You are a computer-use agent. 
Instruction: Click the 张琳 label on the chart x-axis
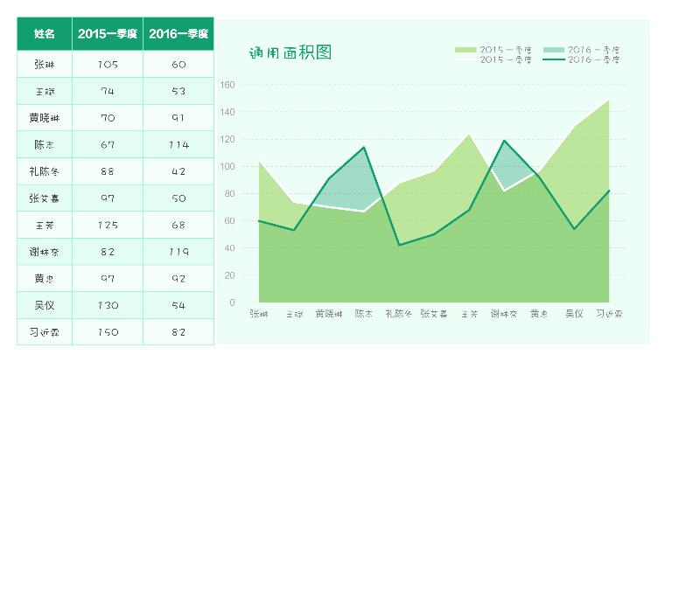click(259, 314)
